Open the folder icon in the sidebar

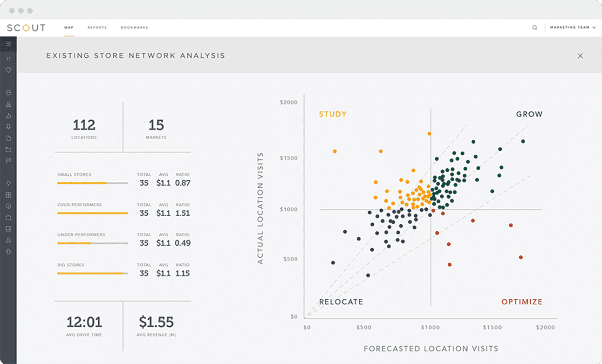tap(8, 150)
